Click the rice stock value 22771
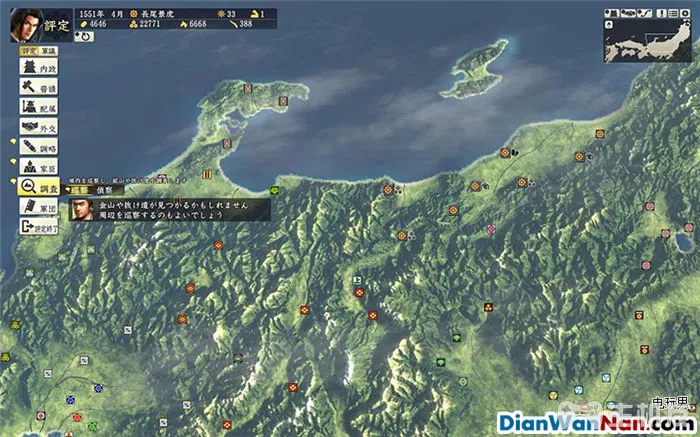This screenshot has height=437, width=700. point(150,24)
